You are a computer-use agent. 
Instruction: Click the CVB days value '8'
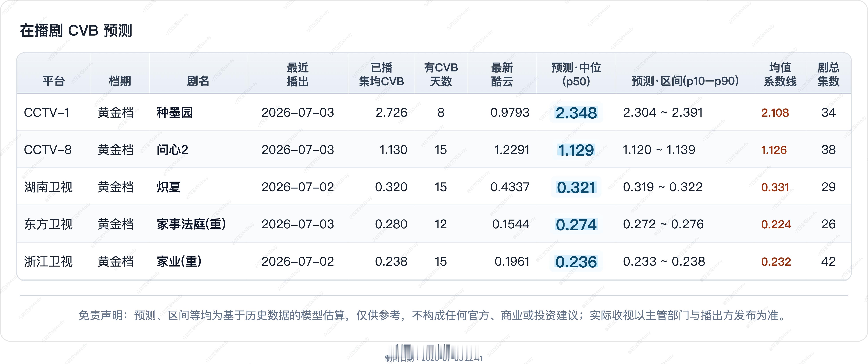(441, 113)
